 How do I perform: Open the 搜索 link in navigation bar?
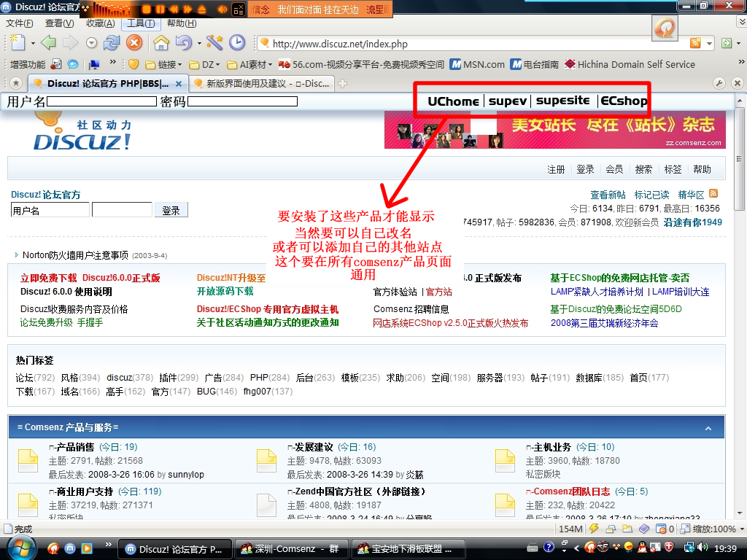pyautogui.click(x=643, y=169)
